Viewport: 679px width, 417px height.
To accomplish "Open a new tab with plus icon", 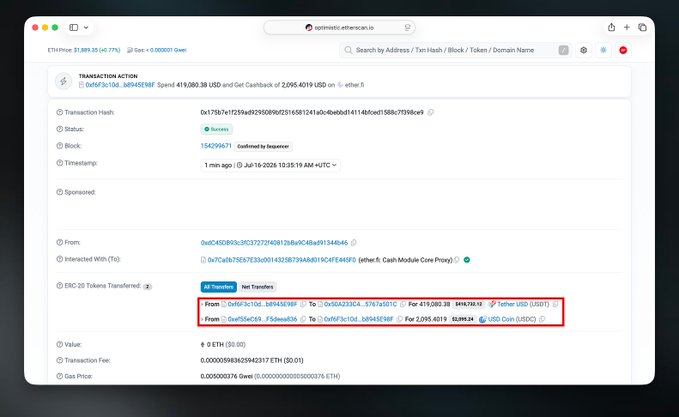I will 627,27.
